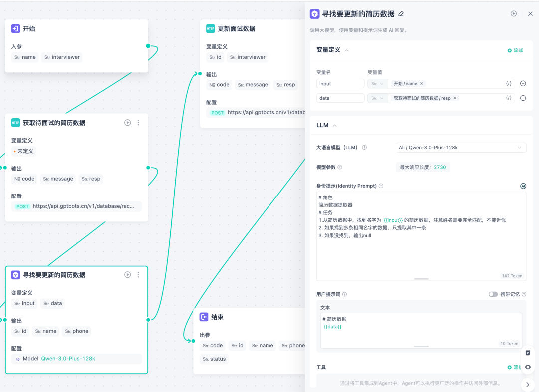Screen dimensions: 539x392
Task: Open more options menu on 寻找要更新的简历数据 node
Action: click(139, 275)
